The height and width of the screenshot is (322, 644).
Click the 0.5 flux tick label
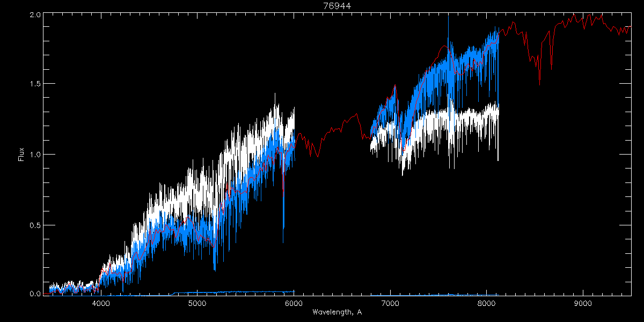35,225
